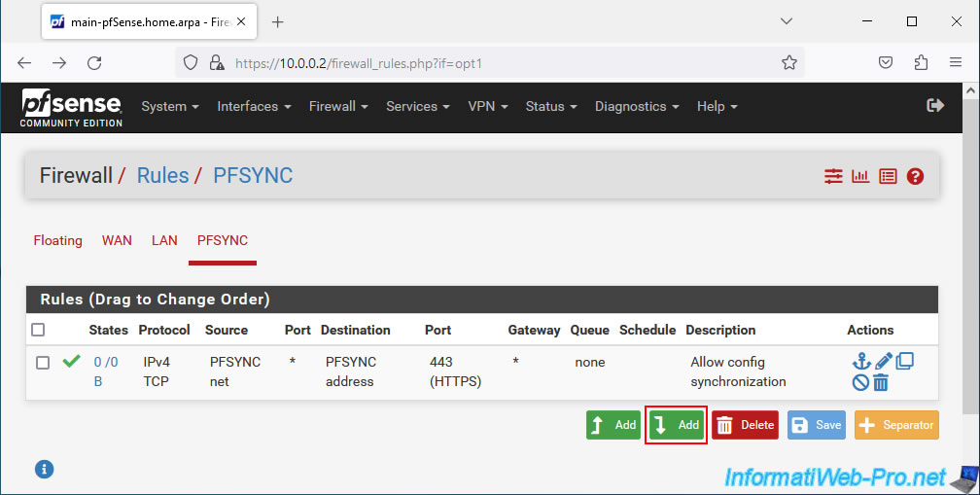Image resolution: width=980 pixels, height=495 pixels.
Task: Tick the checkbox for the PFSYNC rule
Action: coord(43,363)
